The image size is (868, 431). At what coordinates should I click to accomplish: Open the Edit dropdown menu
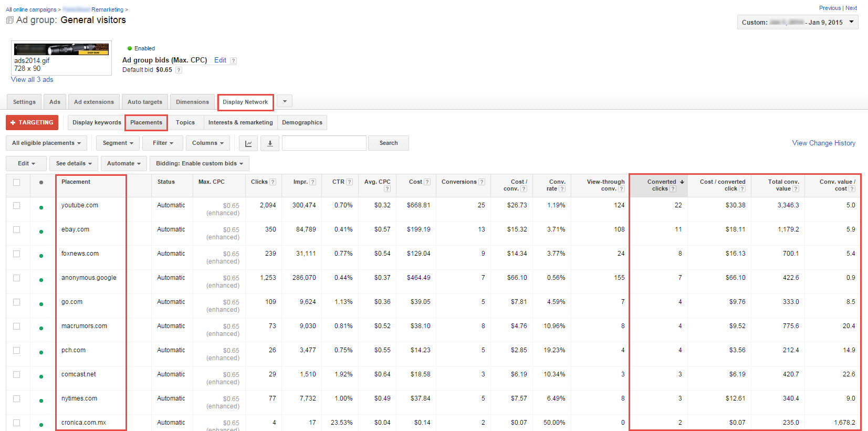click(x=26, y=164)
